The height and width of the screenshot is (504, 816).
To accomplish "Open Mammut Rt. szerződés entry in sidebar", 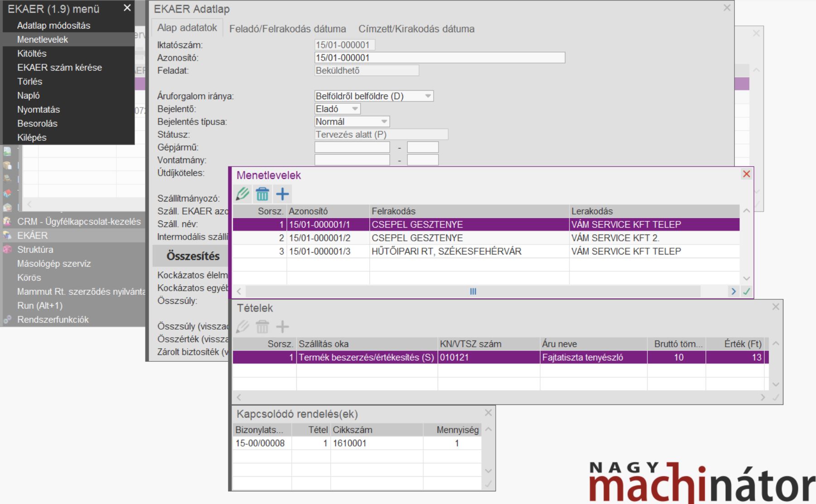I will coord(81,292).
